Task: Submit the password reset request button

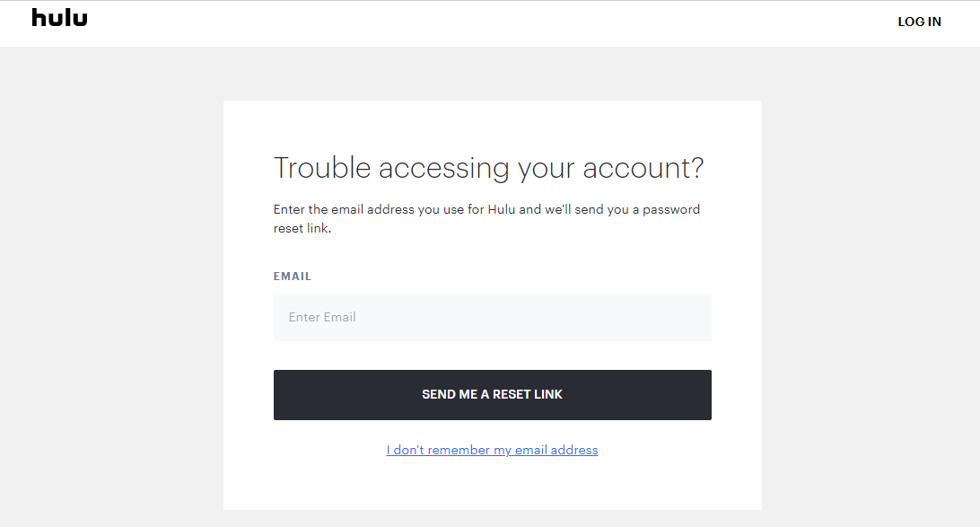Action: [x=492, y=395]
